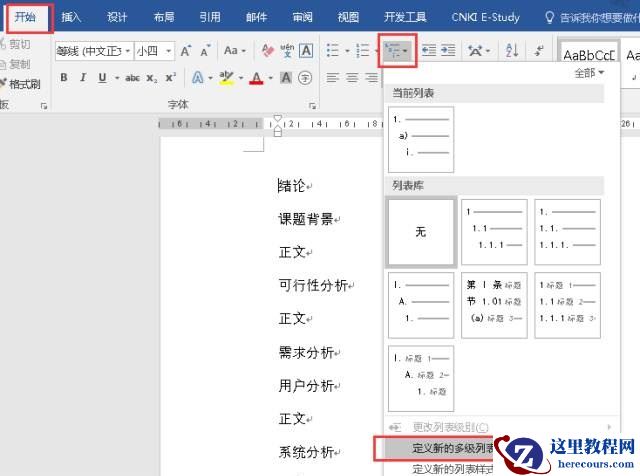Select the current list 1. a) i. thumbnail
Viewport: 640px width, 476px height.
(x=421, y=140)
